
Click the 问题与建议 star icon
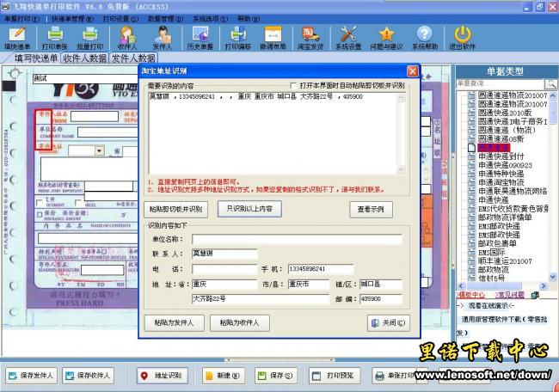click(x=386, y=39)
